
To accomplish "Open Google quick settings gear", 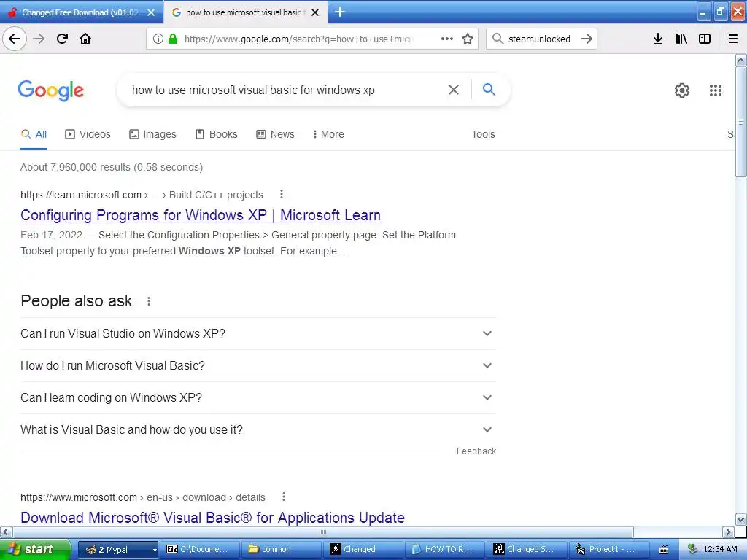I will [682, 90].
